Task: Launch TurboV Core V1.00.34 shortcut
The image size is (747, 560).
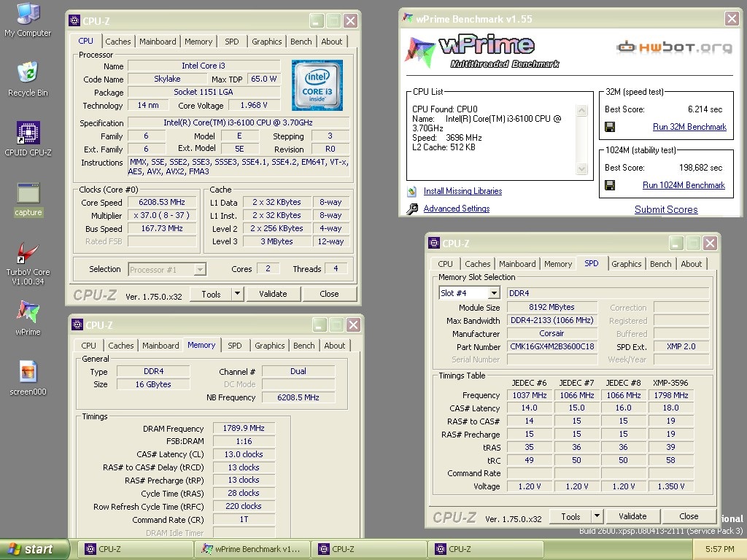Action: coord(28,263)
